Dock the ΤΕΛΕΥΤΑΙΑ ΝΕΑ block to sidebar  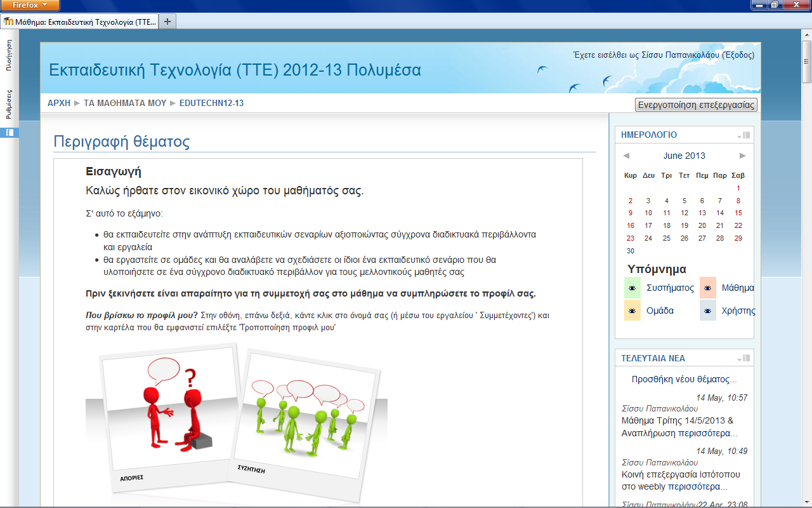[x=747, y=359]
